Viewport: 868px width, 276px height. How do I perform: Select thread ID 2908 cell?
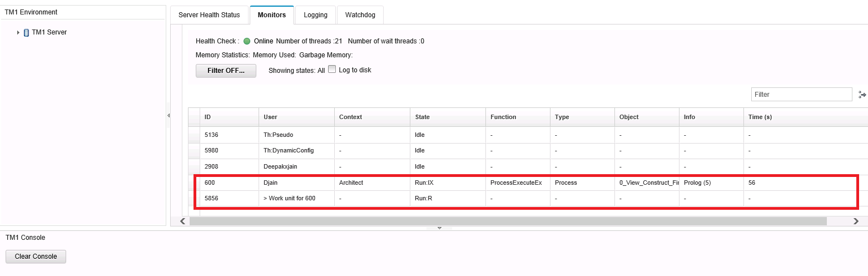230,166
